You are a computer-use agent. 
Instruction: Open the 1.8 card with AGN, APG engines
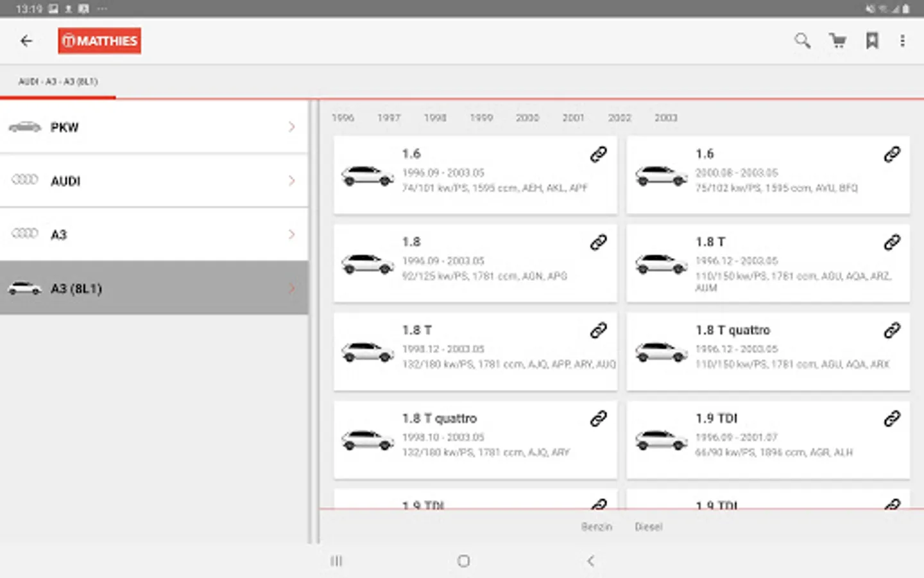[x=475, y=263]
